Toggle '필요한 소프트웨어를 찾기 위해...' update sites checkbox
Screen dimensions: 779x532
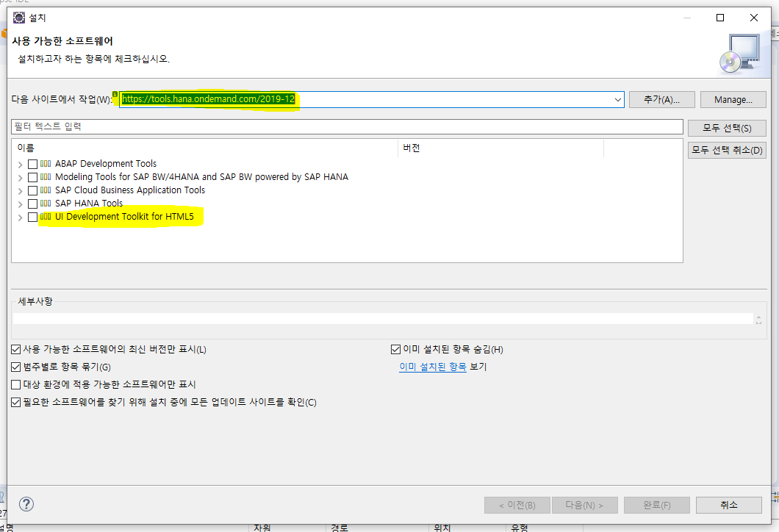(x=16, y=403)
